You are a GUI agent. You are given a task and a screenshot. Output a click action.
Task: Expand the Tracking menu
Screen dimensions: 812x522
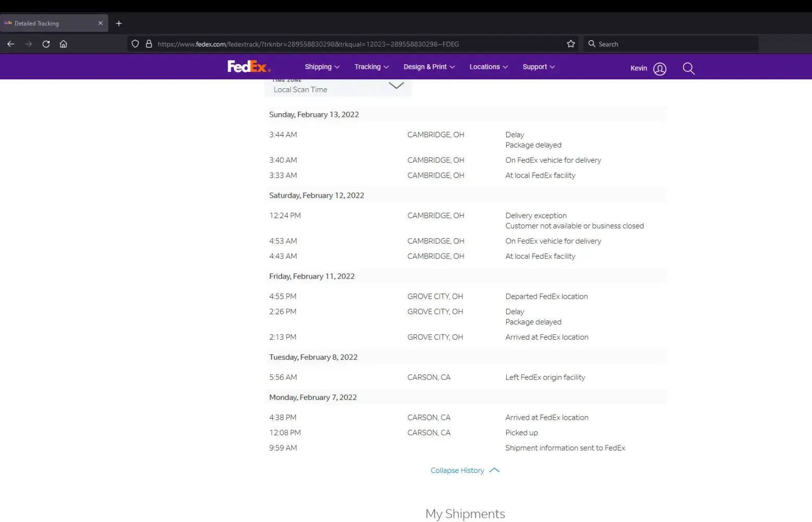pyautogui.click(x=371, y=67)
